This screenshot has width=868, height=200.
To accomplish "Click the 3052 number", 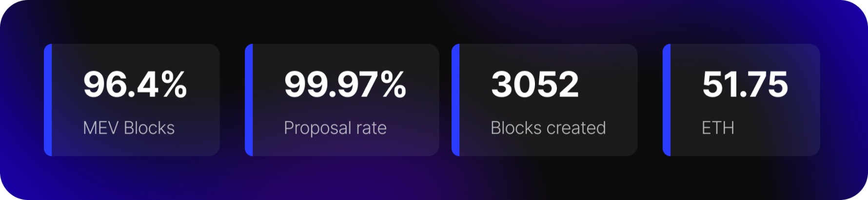I will pos(535,84).
